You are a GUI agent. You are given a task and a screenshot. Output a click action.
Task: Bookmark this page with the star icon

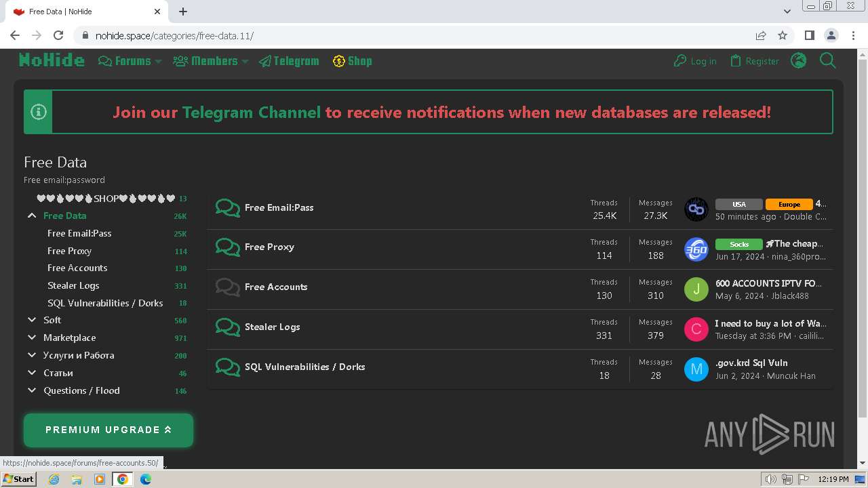783,35
